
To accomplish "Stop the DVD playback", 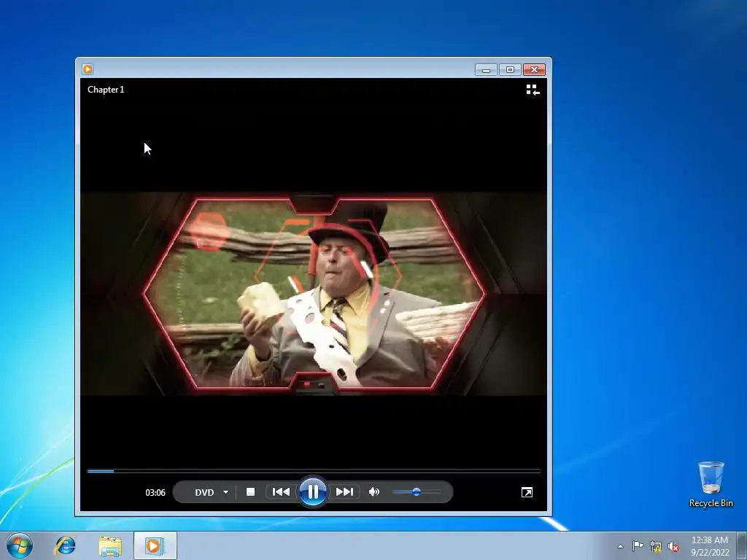I will tap(251, 492).
